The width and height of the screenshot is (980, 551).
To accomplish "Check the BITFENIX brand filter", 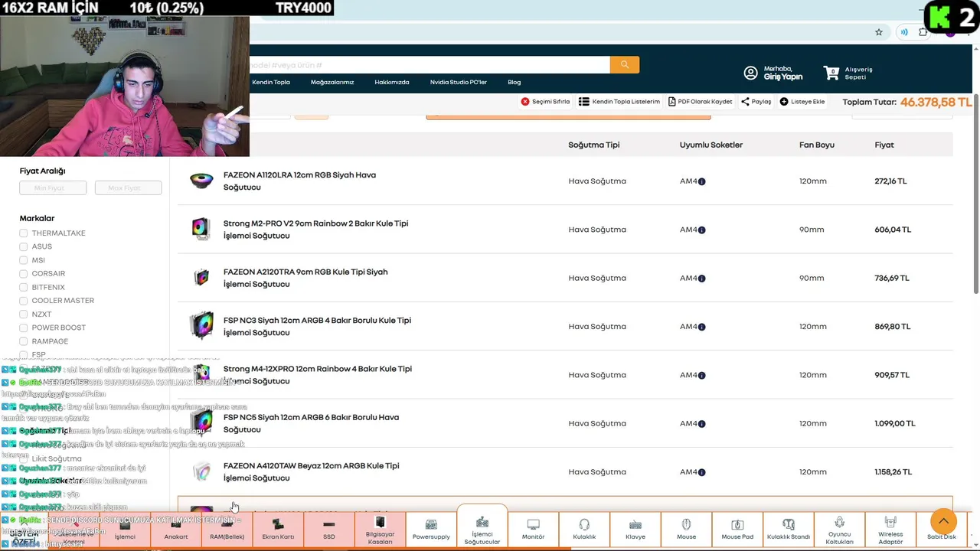I will [x=24, y=287].
